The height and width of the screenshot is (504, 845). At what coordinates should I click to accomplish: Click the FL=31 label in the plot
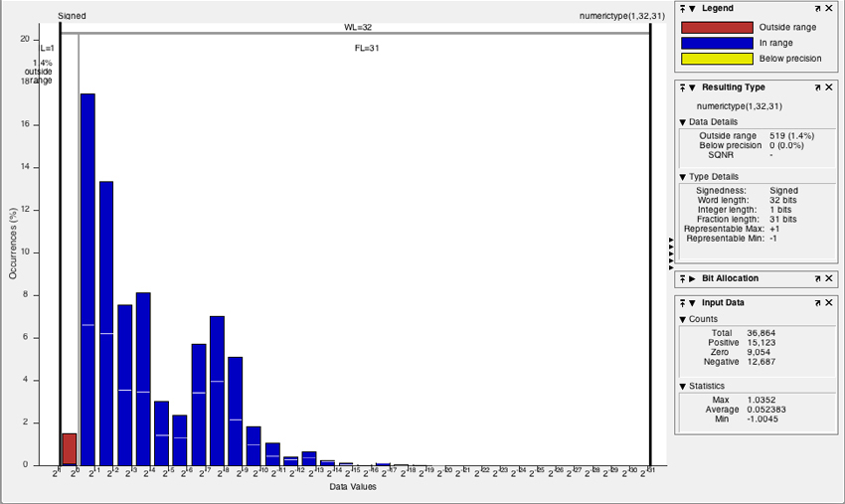tap(367, 48)
